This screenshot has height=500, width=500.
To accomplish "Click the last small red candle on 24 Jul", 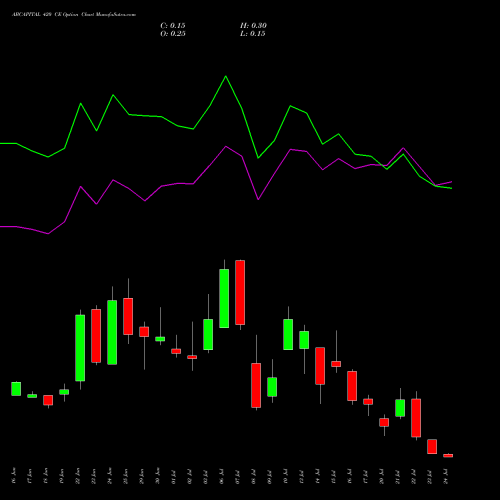I will [448, 455].
